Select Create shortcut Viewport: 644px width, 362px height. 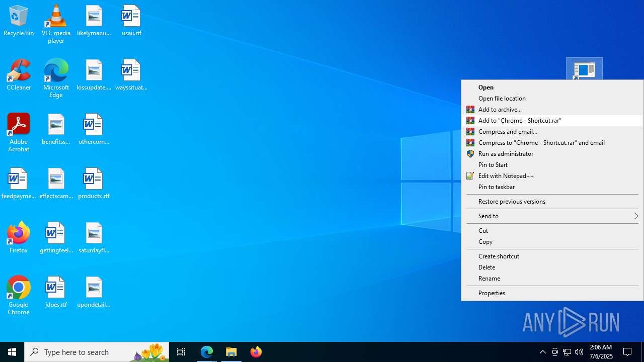coord(552,256)
